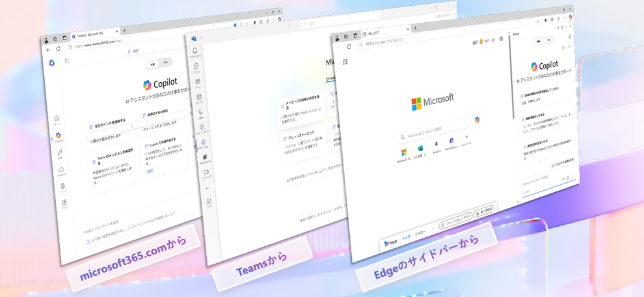Open Chat icon in Teams window rail

pyautogui.click(x=196, y=66)
